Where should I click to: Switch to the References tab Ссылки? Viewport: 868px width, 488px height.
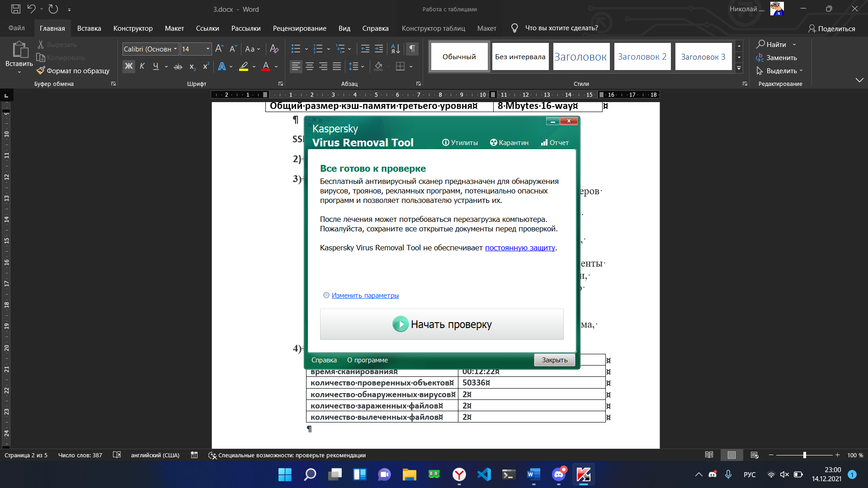click(x=208, y=28)
